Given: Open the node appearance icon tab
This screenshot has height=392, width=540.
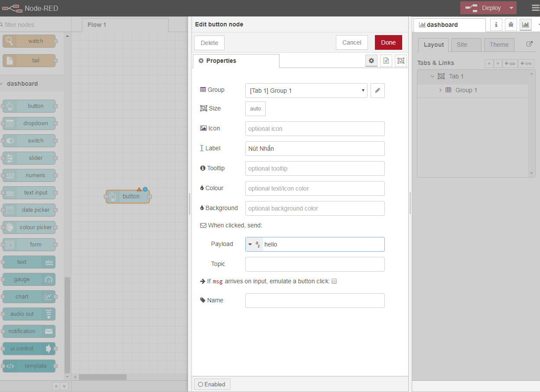Looking at the screenshot, I should [x=401, y=61].
